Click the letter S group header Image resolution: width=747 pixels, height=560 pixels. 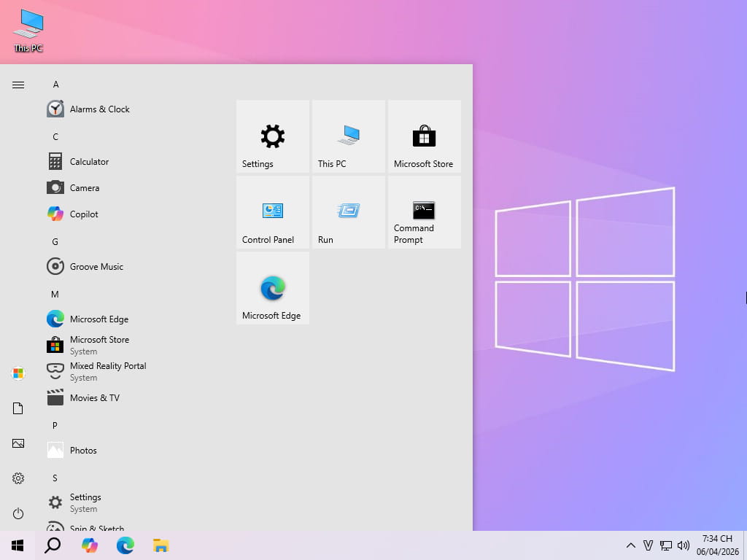point(55,478)
